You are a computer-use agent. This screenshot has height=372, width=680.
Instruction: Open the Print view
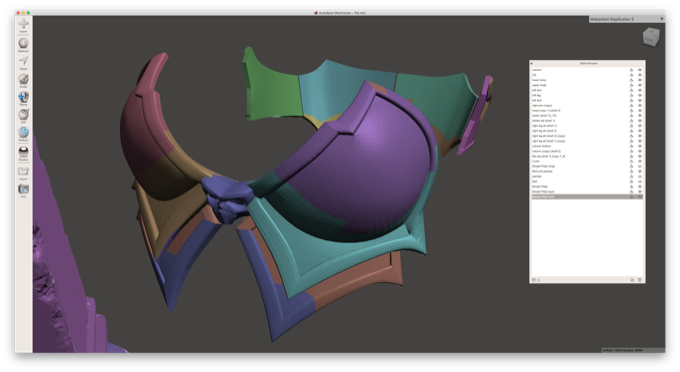[x=23, y=191]
